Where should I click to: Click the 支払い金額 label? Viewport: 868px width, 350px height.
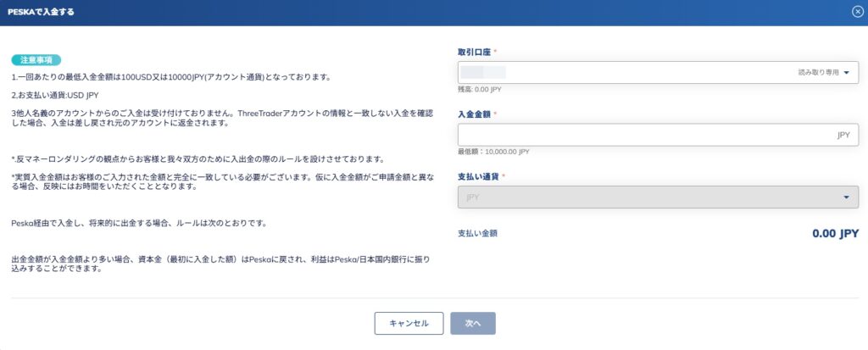tap(477, 233)
